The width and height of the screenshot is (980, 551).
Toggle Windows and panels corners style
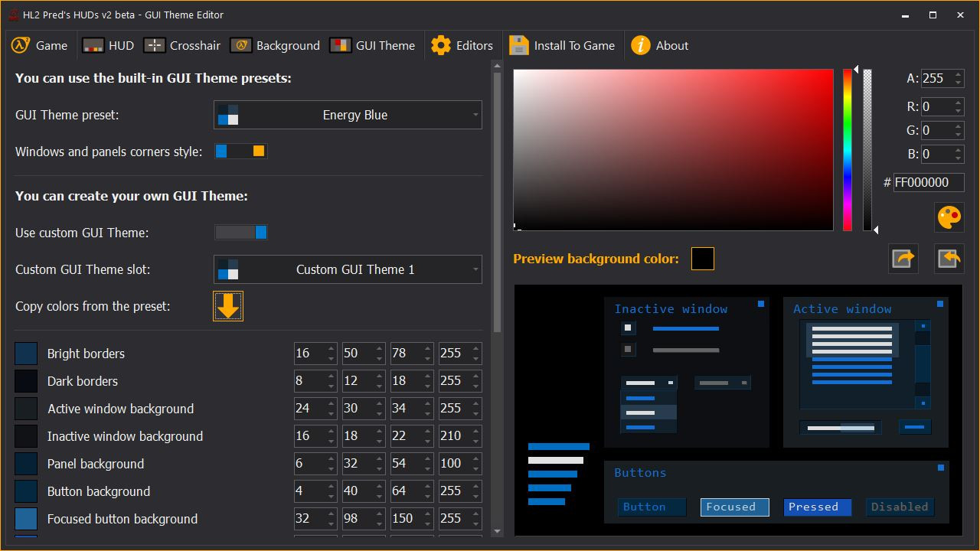pos(240,152)
